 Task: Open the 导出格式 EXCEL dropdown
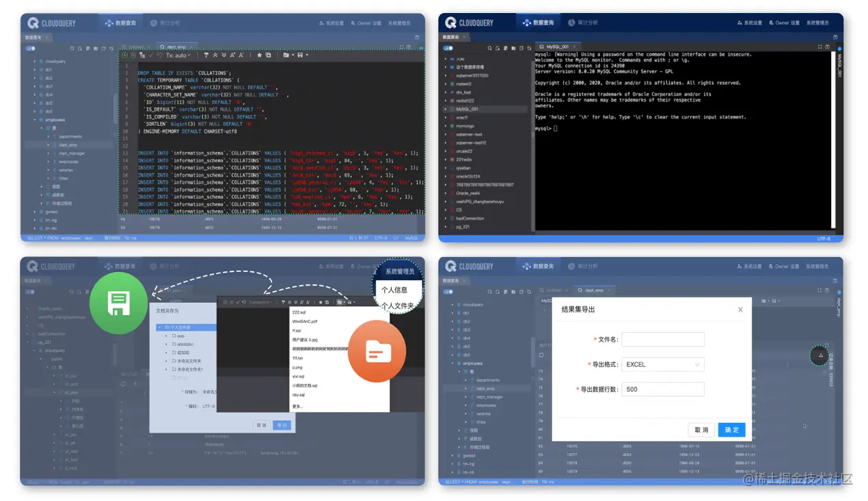(x=663, y=364)
